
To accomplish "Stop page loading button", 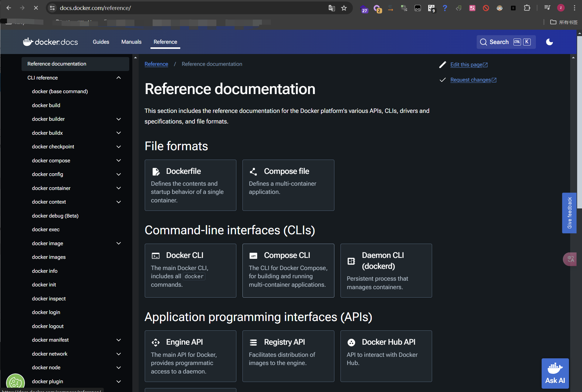I will point(36,8).
